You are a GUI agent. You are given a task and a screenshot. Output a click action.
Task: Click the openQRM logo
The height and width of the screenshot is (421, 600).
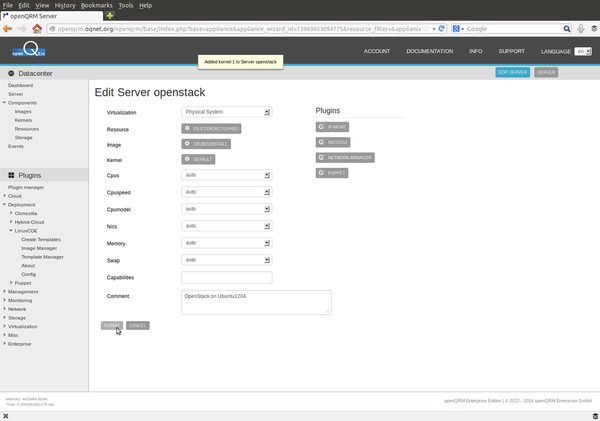(x=29, y=50)
